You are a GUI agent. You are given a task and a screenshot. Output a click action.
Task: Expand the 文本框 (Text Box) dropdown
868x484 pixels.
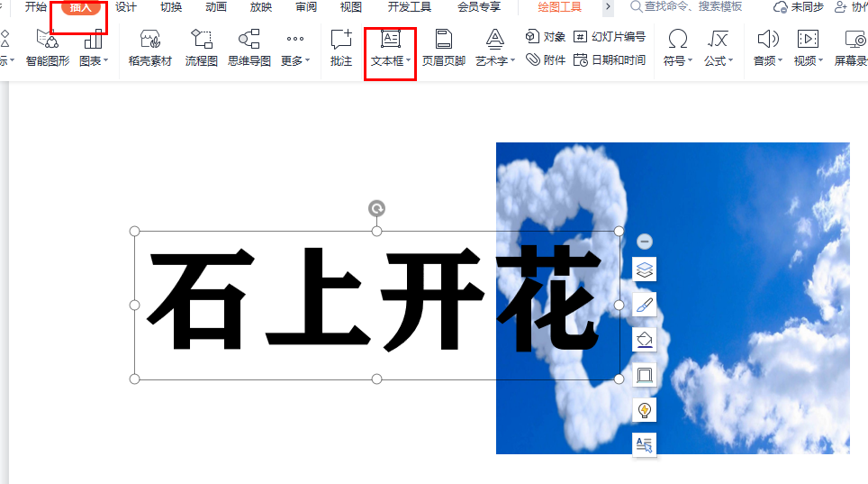408,61
